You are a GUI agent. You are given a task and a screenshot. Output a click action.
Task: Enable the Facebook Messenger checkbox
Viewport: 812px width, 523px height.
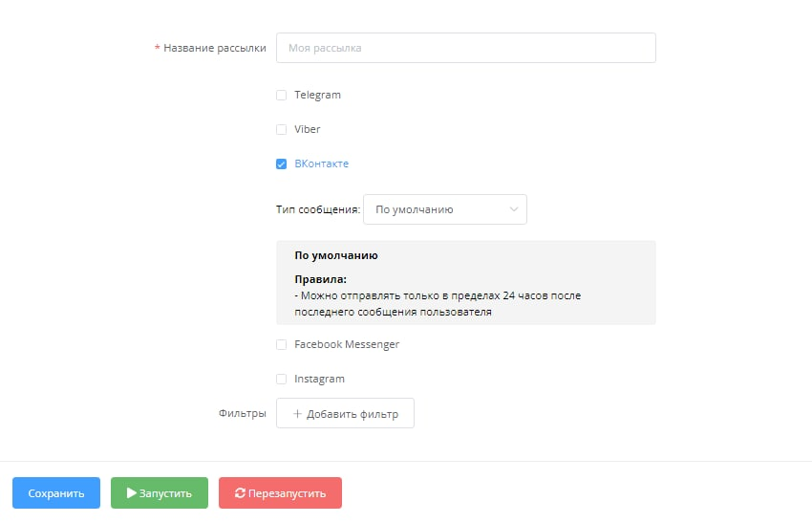click(281, 344)
